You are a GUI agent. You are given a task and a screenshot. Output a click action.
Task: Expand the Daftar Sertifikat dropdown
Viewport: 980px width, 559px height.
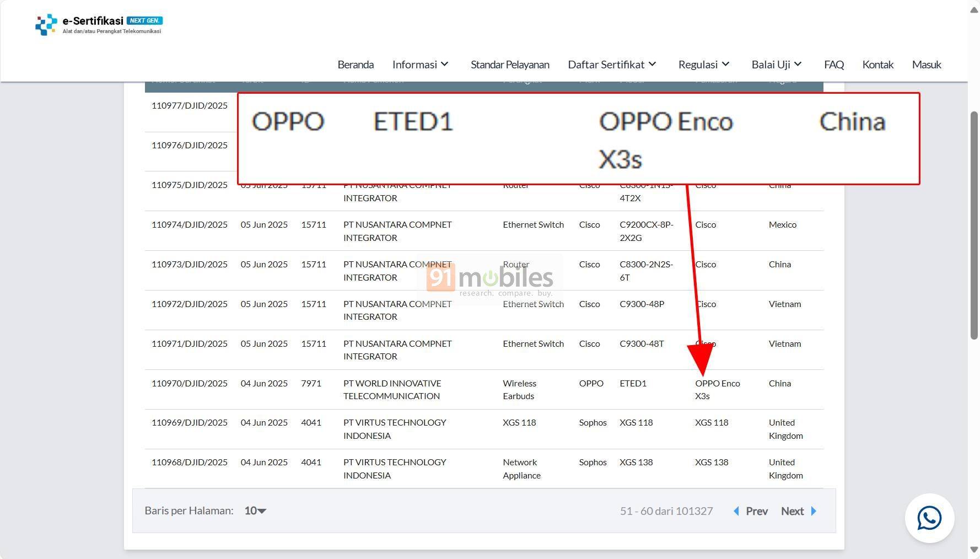[x=612, y=64]
